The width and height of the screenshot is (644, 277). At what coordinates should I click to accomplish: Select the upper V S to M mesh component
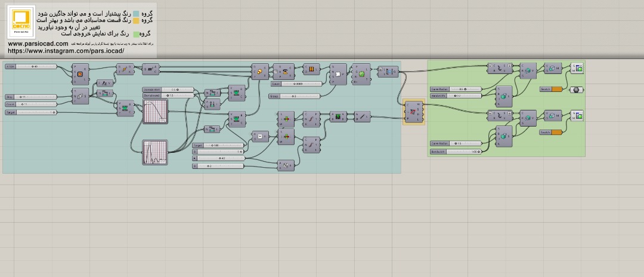(553, 68)
